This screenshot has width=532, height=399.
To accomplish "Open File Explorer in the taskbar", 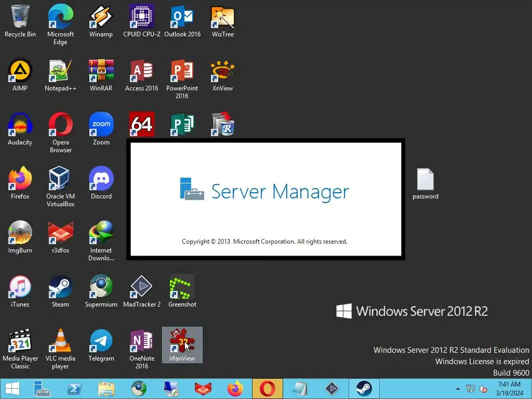I will (x=107, y=389).
